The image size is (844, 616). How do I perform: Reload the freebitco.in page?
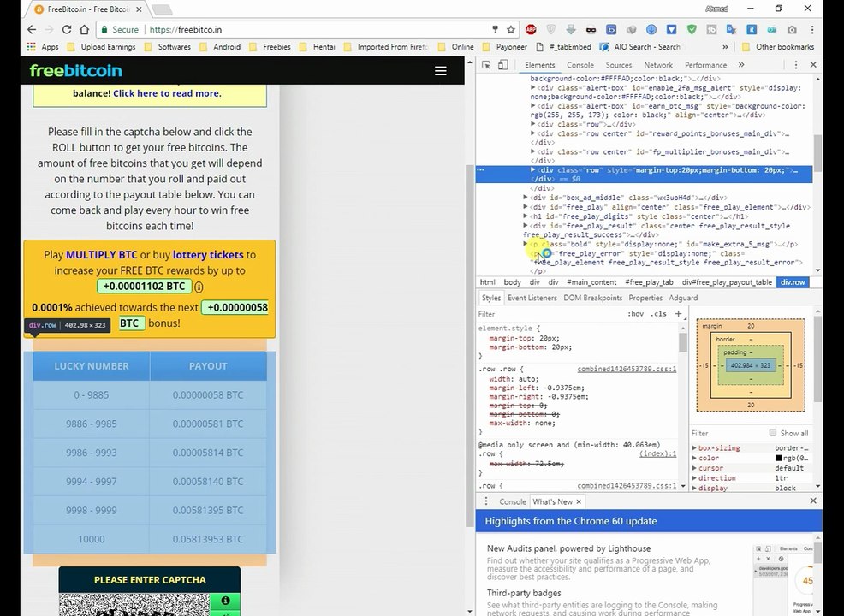(x=66, y=30)
